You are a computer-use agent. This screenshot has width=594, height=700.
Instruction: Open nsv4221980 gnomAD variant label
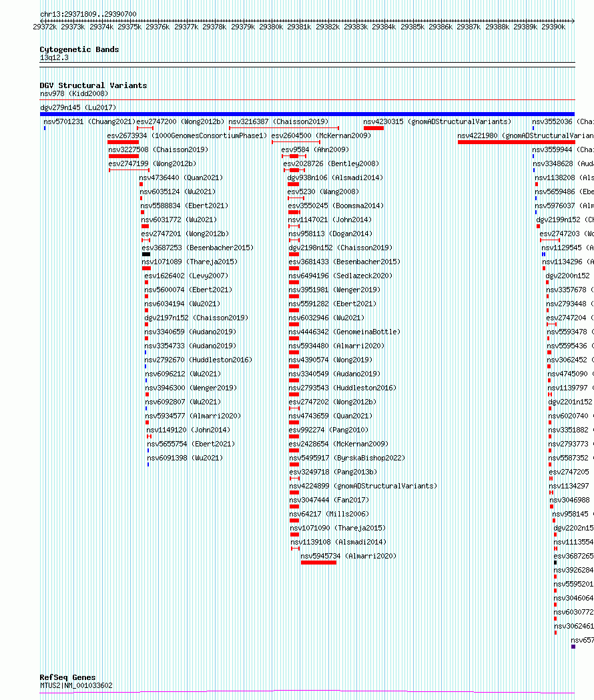click(x=525, y=135)
